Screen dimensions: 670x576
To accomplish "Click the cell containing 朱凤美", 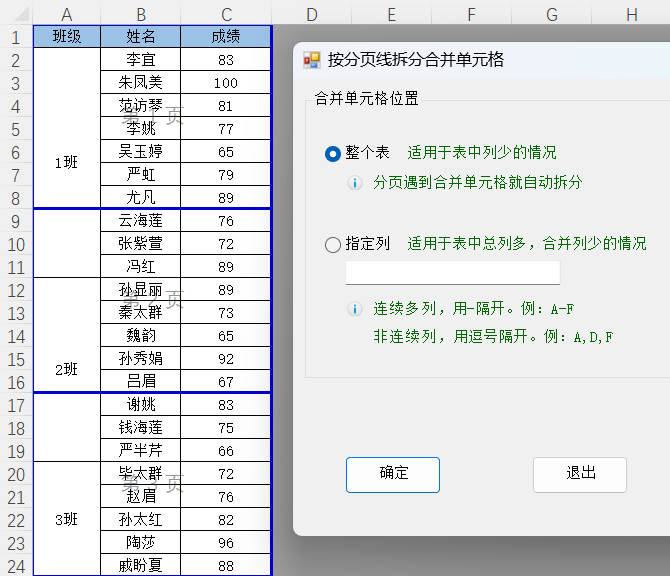I will click(x=141, y=83).
